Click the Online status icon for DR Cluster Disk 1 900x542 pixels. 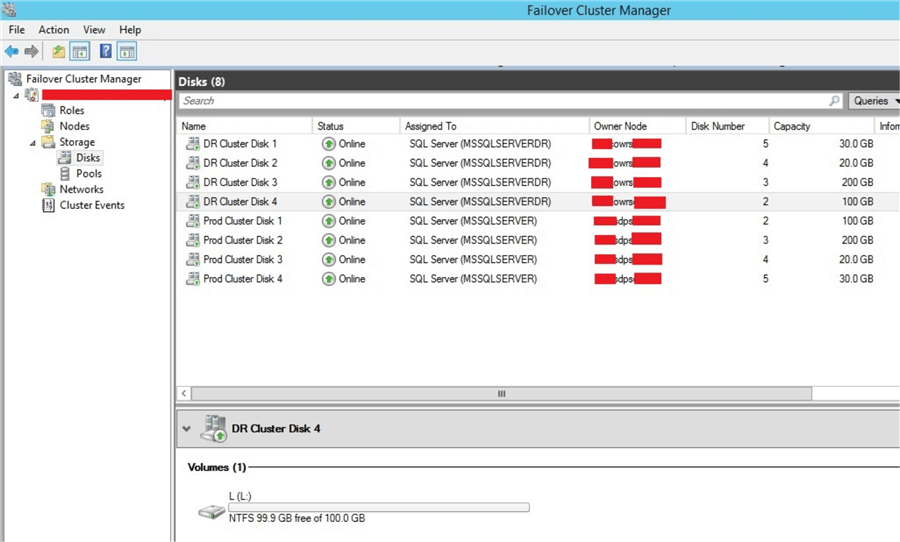pyautogui.click(x=328, y=144)
